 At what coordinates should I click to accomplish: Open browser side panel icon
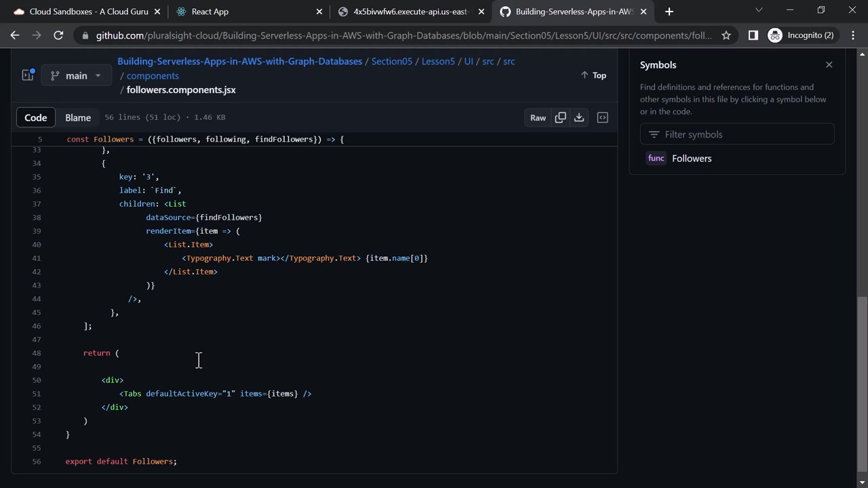coord(753,35)
